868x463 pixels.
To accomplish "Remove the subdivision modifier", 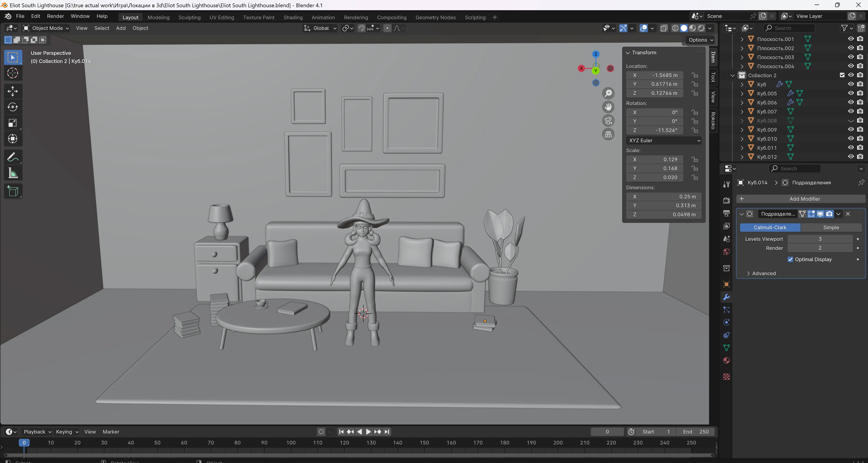I will pyautogui.click(x=848, y=214).
